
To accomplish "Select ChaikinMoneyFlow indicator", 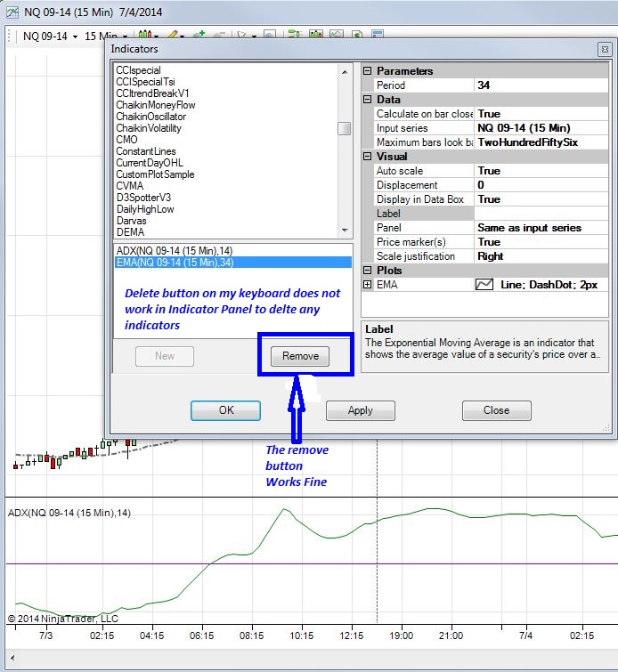I will click(x=156, y=105).
